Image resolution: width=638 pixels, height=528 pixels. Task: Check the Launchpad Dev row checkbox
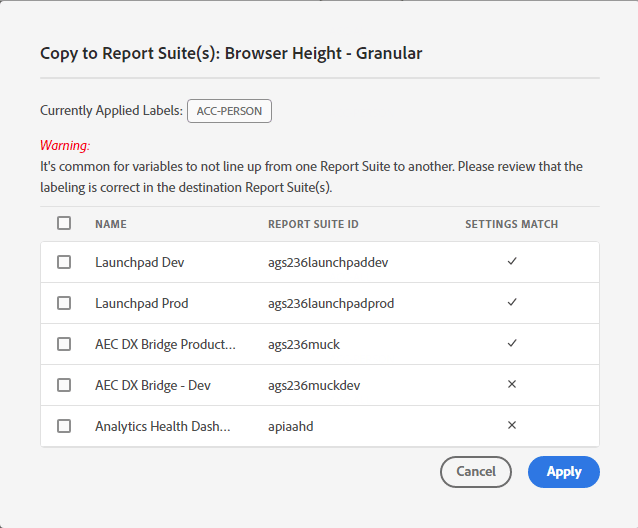click(x=64, y=262)
